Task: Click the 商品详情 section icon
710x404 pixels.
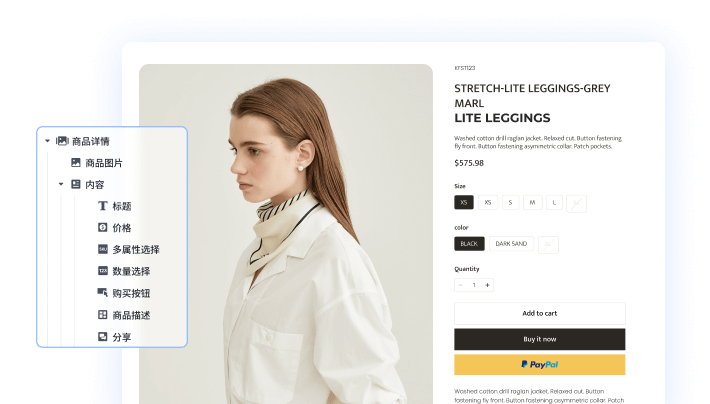Action: 62,141
